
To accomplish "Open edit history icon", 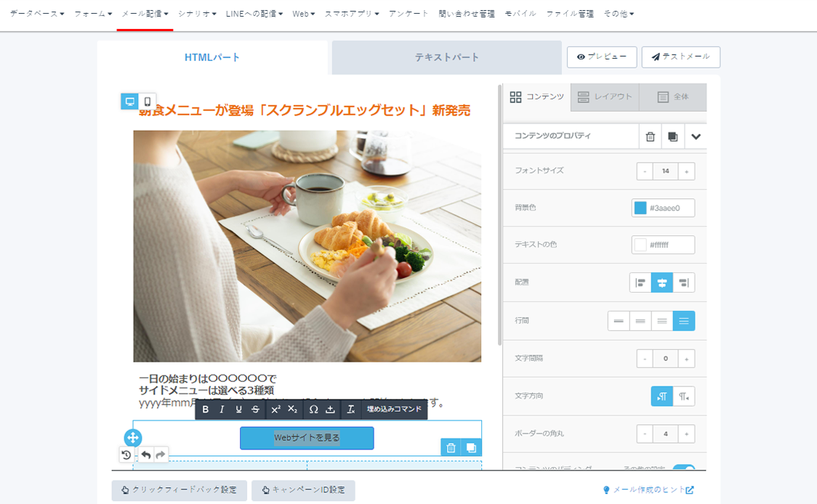I will (126, 455).
